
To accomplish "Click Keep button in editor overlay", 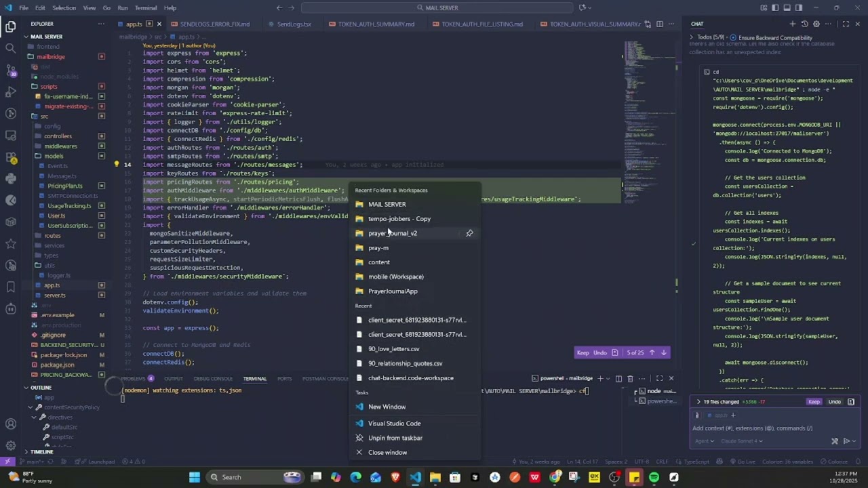I will coord(583,352).
